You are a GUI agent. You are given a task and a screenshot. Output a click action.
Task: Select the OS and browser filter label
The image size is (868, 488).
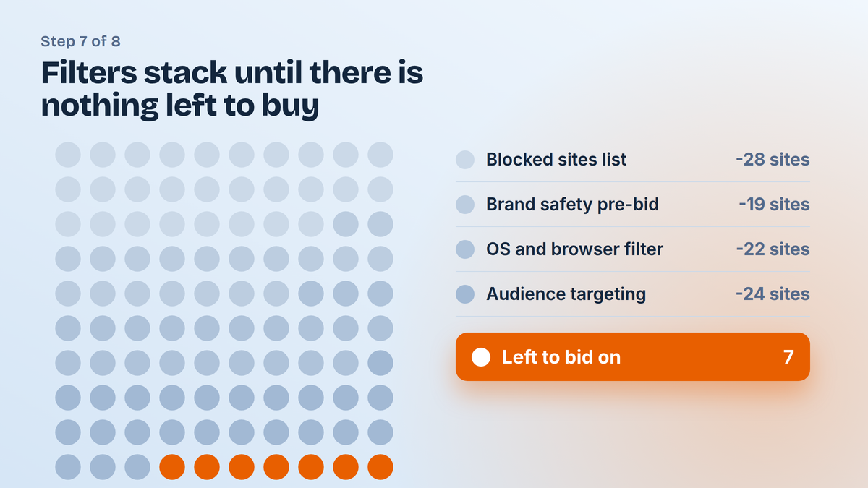[x=574, y=249]
